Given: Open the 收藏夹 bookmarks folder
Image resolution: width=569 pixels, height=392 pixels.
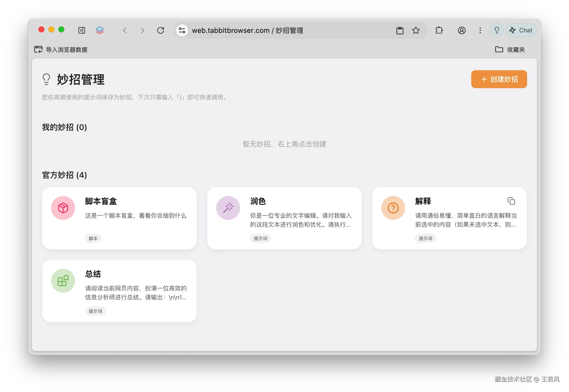Looking at the screenshot, I should click(510, 50).
